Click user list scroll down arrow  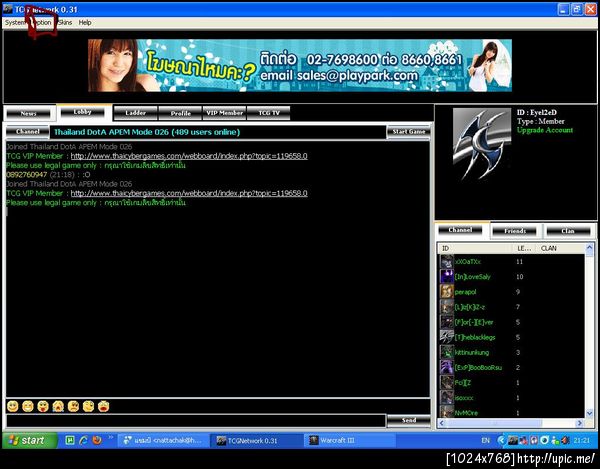(x=590, y=413)
